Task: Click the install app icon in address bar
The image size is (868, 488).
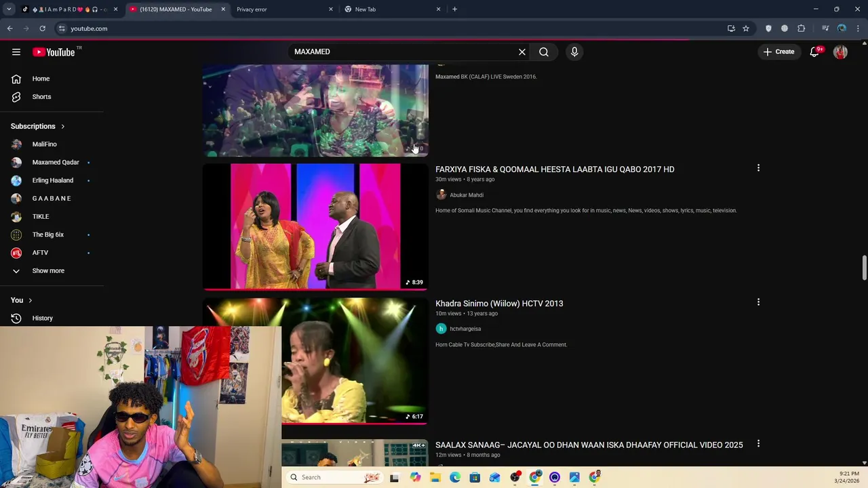Action: (x=731, y=28)
